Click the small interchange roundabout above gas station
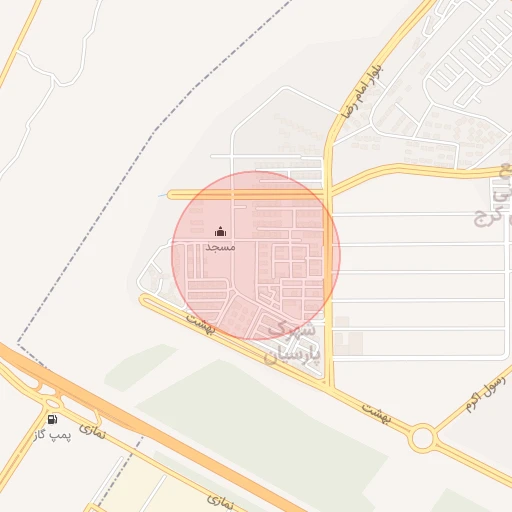Viewport: 512px width, 512px height. pos(52,403)
